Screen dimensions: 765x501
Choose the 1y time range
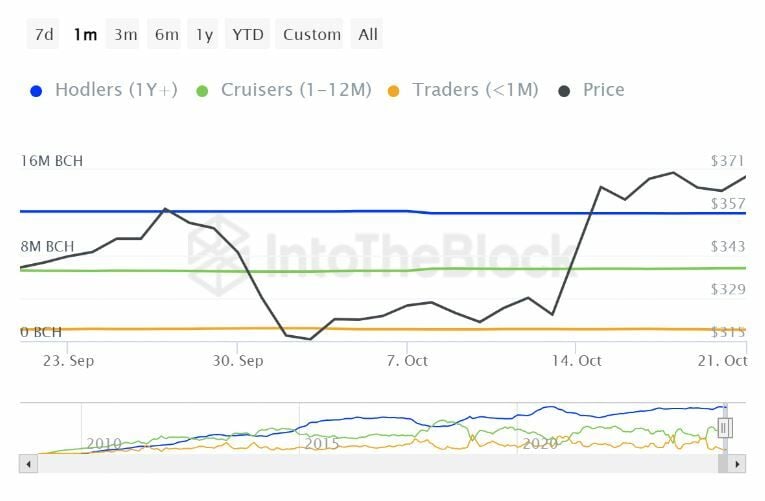coord(204,34)
